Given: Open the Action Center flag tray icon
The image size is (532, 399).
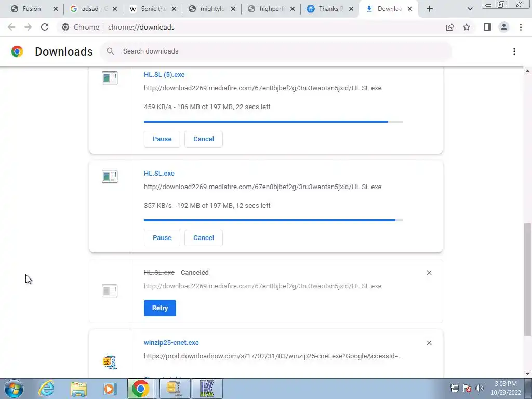Looking at the screenshot, I should 467,388.
